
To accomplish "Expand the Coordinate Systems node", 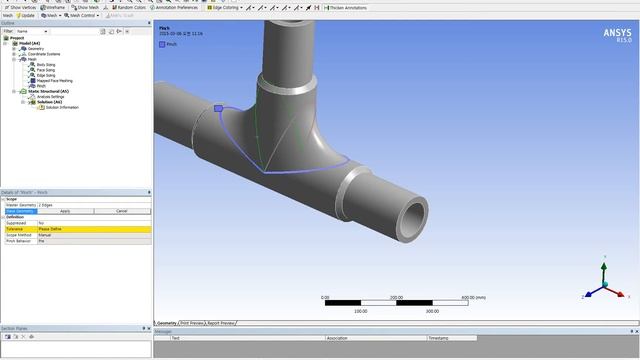I will 14,54.
